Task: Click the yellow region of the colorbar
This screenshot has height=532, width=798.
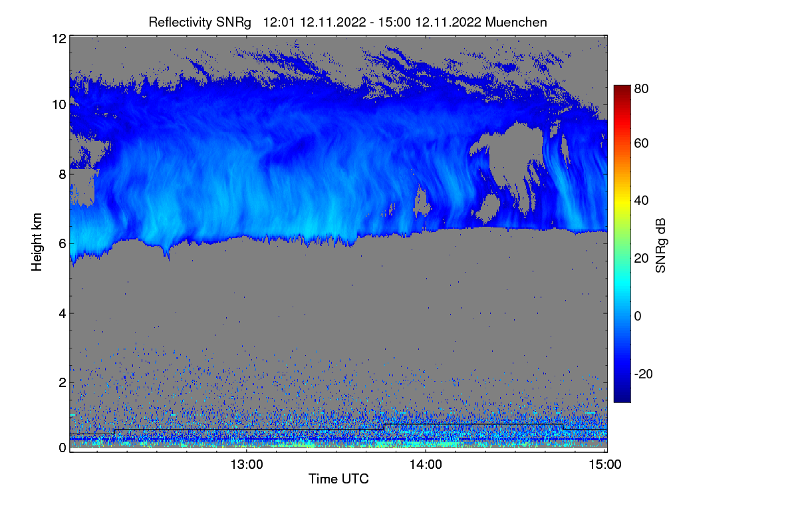Action: click(622, 203)
